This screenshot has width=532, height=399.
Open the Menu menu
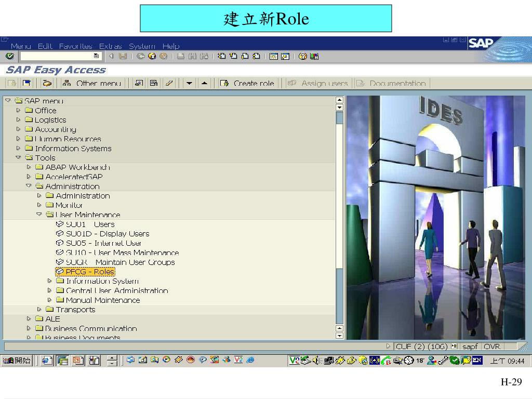(21, 46)
